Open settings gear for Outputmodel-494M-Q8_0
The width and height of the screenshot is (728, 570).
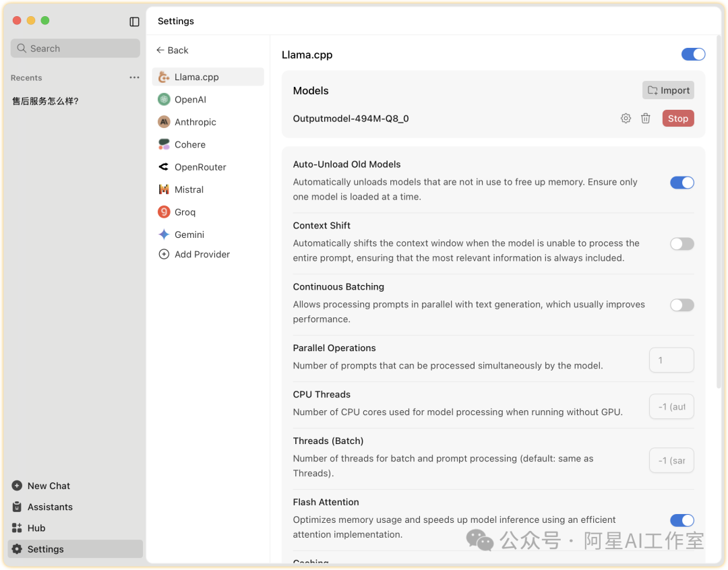626,119
